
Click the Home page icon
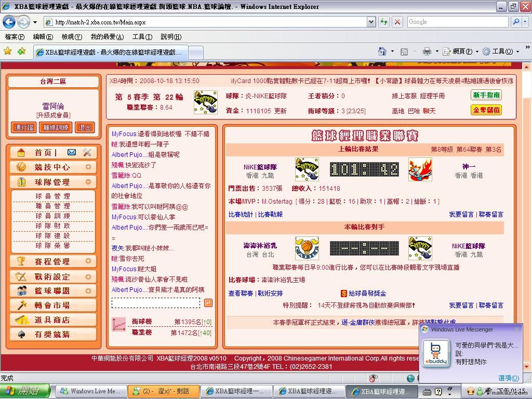tap(382, 51)
